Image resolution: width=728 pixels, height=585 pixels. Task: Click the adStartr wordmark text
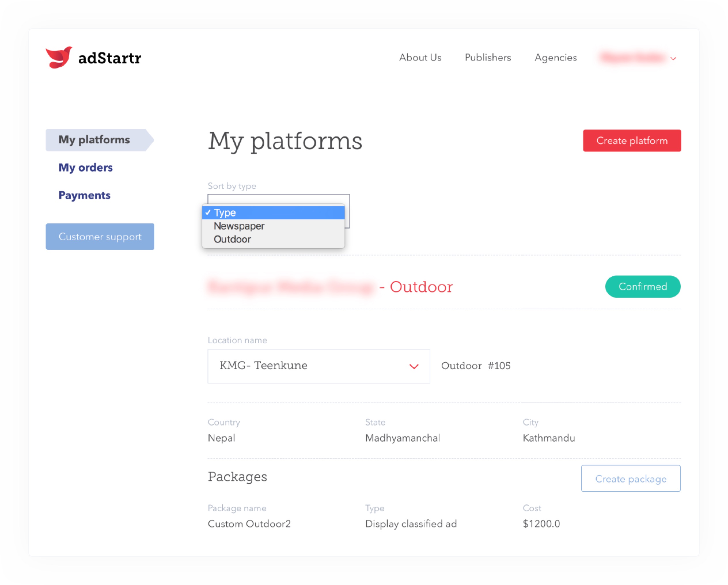click(x=110, y=58)
